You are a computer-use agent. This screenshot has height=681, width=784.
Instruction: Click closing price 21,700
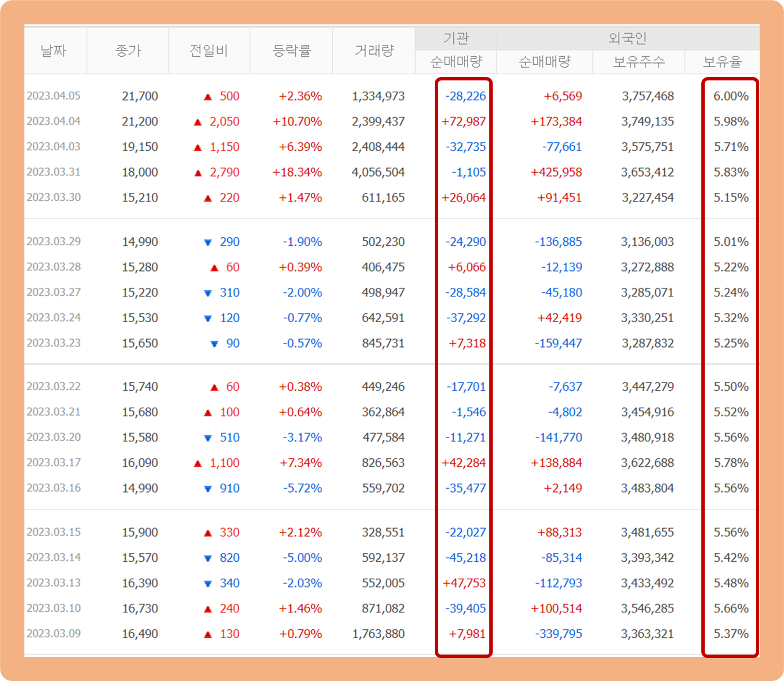pos(140,96)
